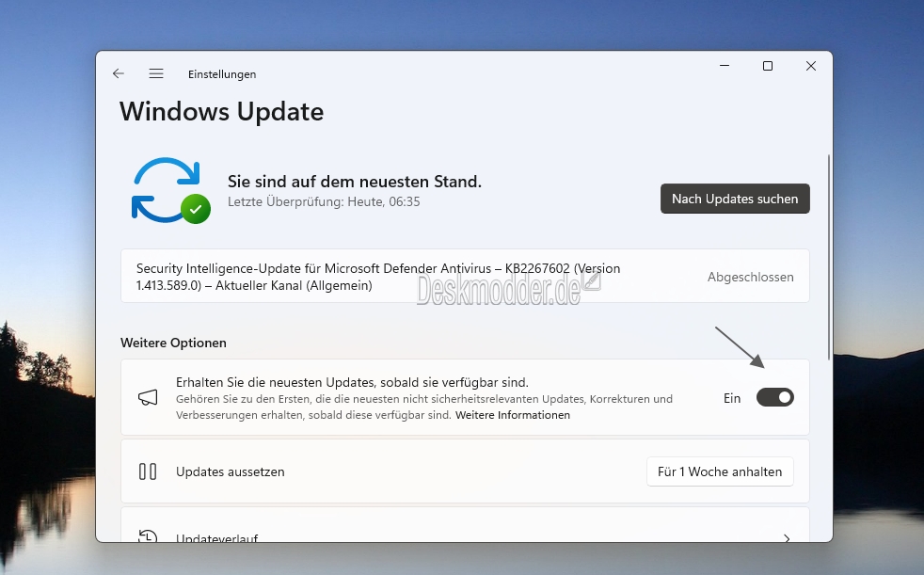Select the text Sie sind auf dem neuesten Stand.

355,182
